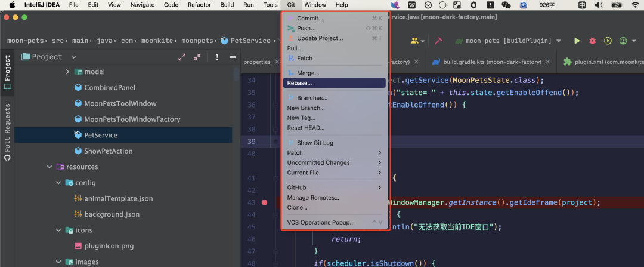644x267 pixels.
Task: Open the Tools menu
Action: pos(270,5)
